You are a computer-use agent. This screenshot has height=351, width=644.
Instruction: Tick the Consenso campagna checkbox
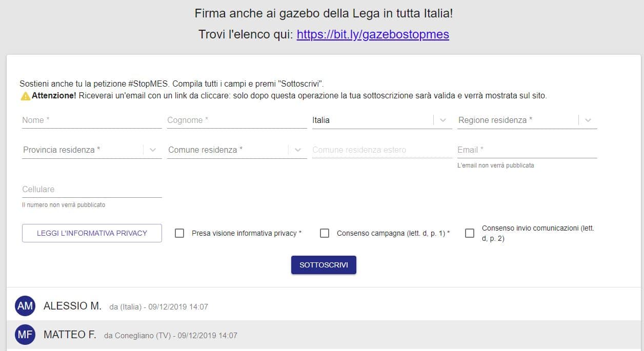325,233
